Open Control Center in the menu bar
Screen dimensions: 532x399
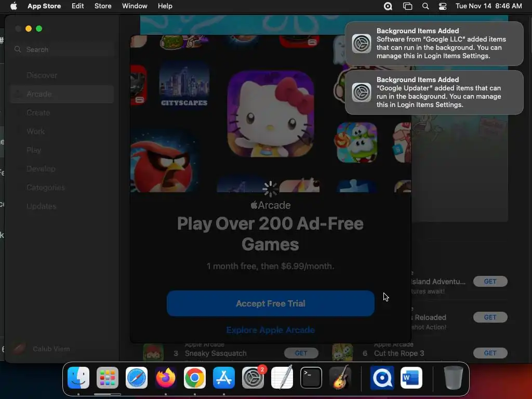[x=443, y=6]
